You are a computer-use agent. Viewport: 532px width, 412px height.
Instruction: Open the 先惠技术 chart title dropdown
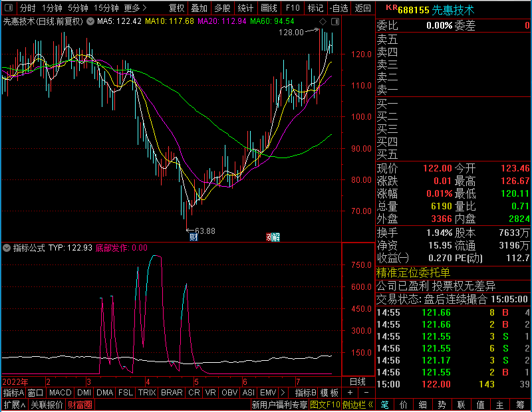click(x=90, y=22)
